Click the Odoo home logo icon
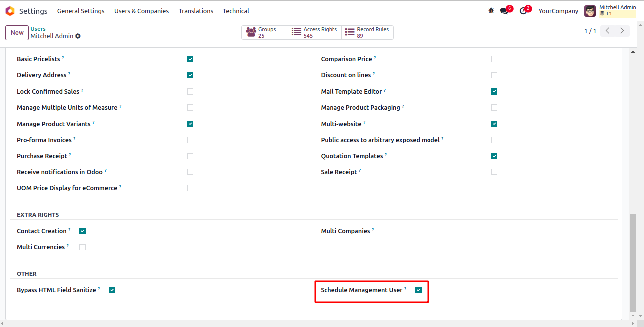The image size is (644, 327). (10, 11)
